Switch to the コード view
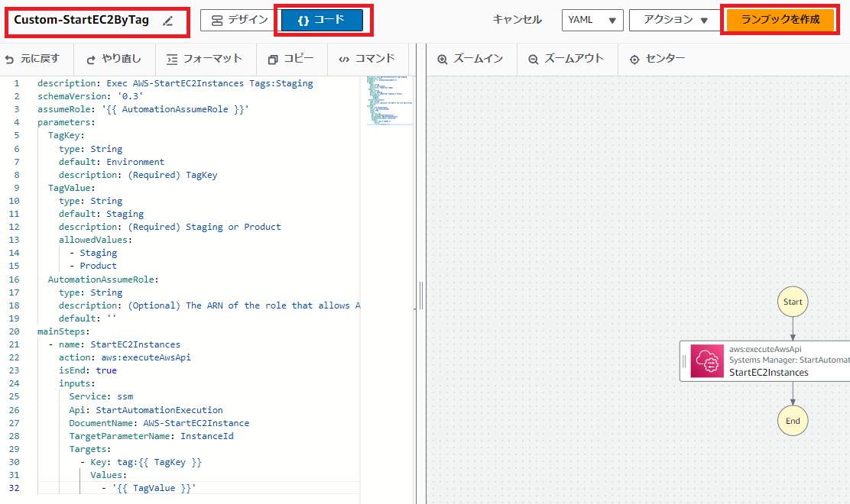This screenshot has height=504, width=850. click(322, 20)
